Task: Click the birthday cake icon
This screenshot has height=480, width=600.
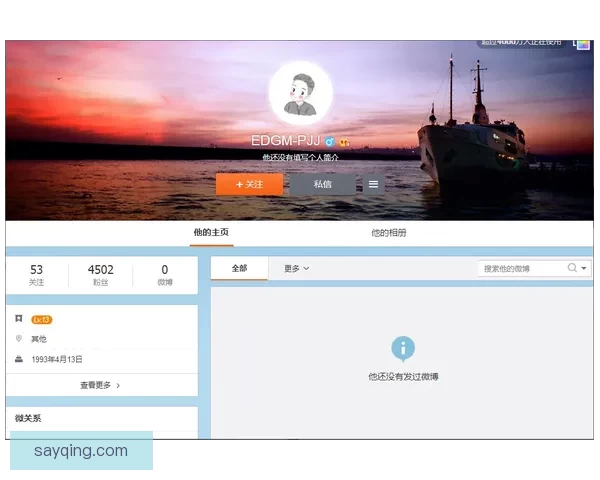Action: pyautogui.click(x=19, y=359)
